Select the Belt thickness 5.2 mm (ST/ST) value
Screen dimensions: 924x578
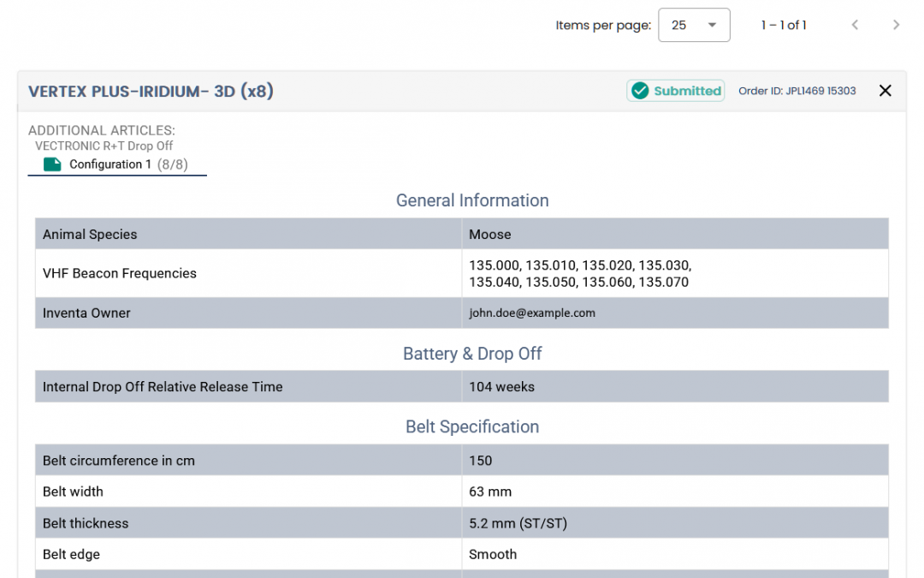click(518, 523)
